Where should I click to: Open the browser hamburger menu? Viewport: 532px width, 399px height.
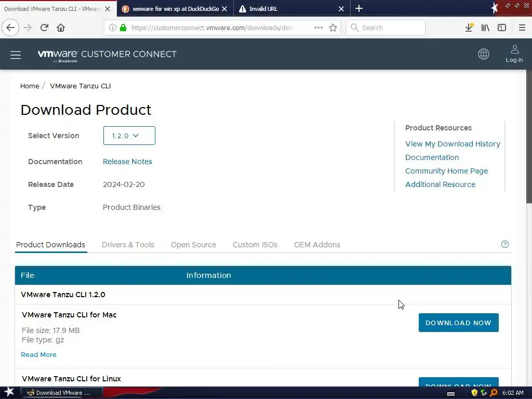(x=522, y=28)
